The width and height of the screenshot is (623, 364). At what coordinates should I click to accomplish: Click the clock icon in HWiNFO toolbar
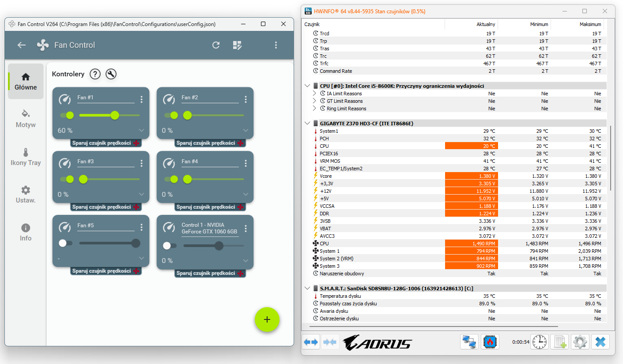(539, 342)
